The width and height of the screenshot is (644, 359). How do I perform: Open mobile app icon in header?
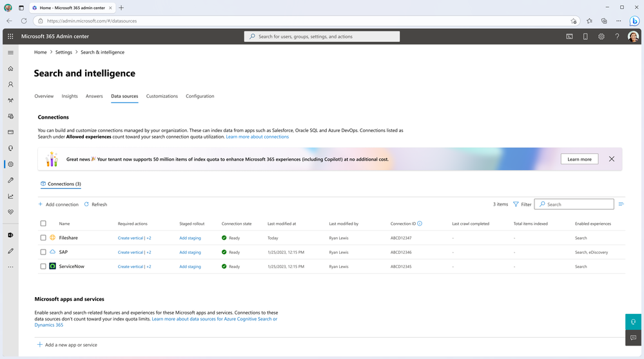[585, 37]
